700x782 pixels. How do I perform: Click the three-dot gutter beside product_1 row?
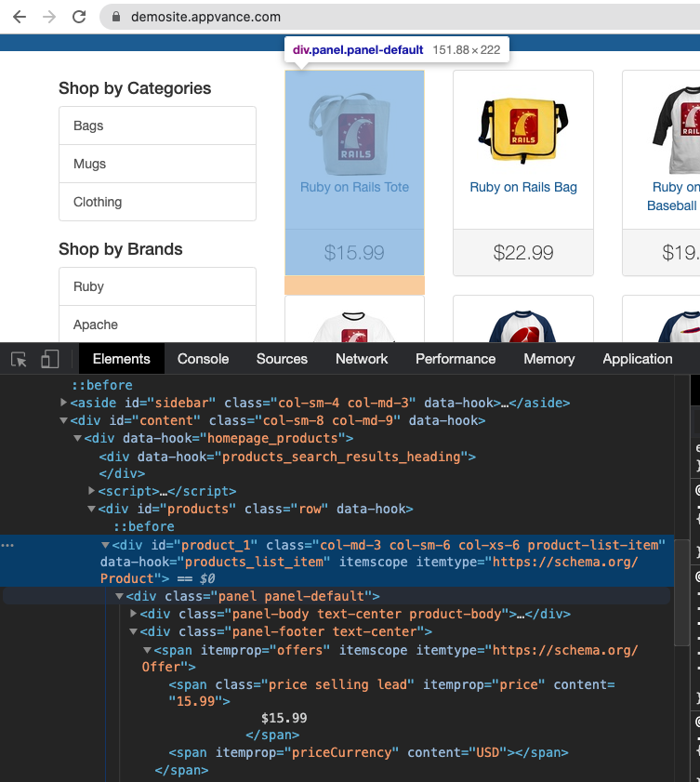pos(7,545)
